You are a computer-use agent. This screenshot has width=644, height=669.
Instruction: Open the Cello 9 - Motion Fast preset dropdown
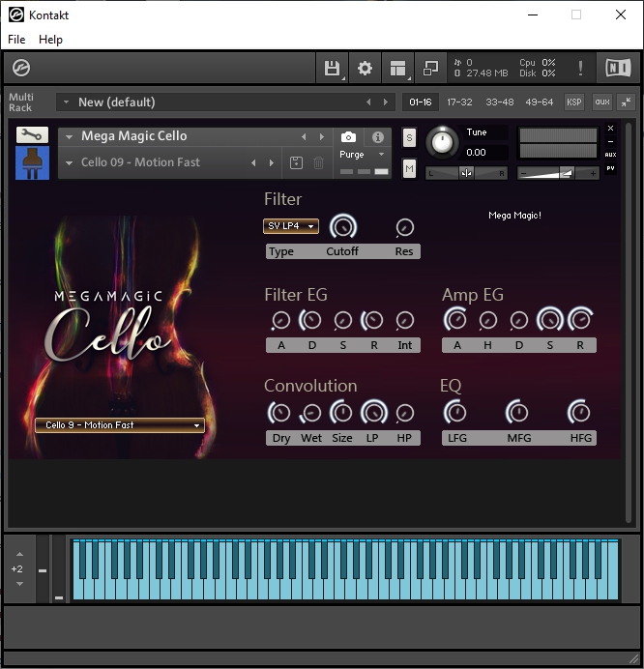(120, 425)
